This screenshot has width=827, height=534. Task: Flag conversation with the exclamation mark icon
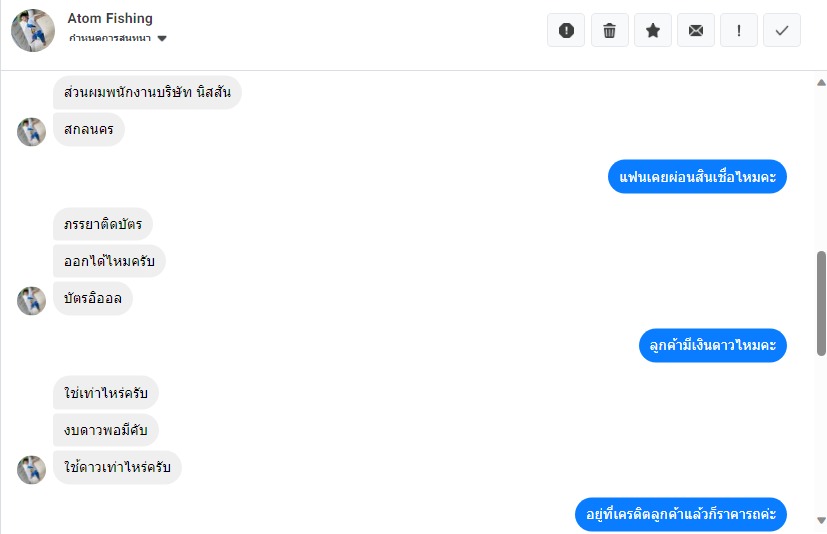click(739, 30)
